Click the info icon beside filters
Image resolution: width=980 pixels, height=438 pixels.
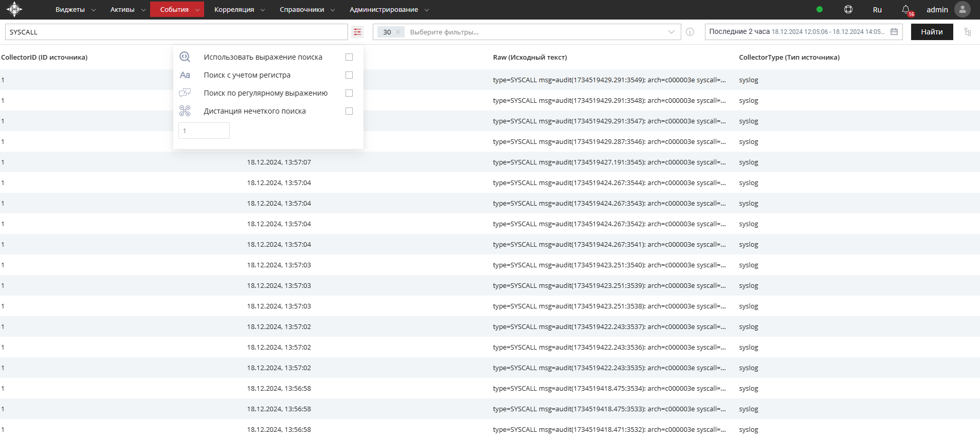point(690,32)
